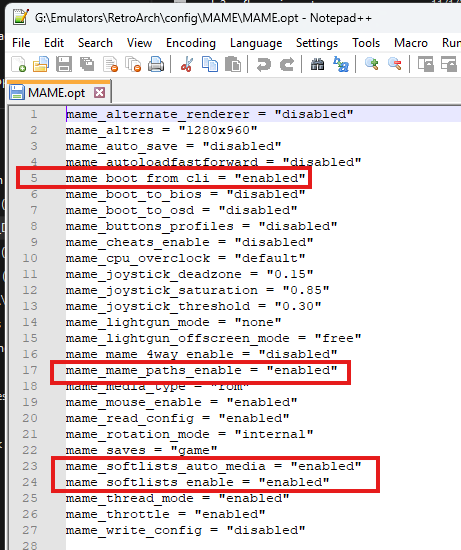
Task: Click the mame_joystick_threshold line
Action: pyautogui.click(x=193, y=306)
